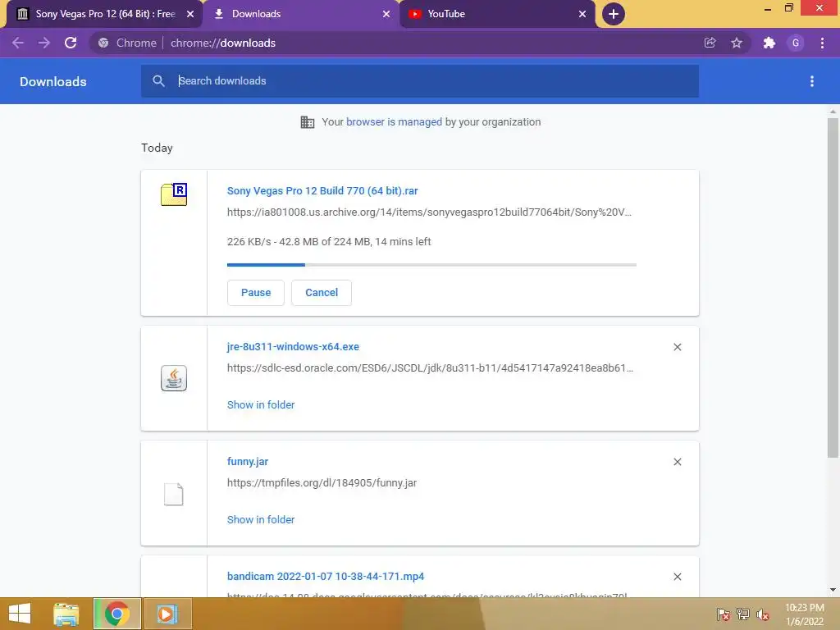
Task: Open the jre-8u311-windows-x64.exe link
Action: pyautogui.click(x=293, y=347)
